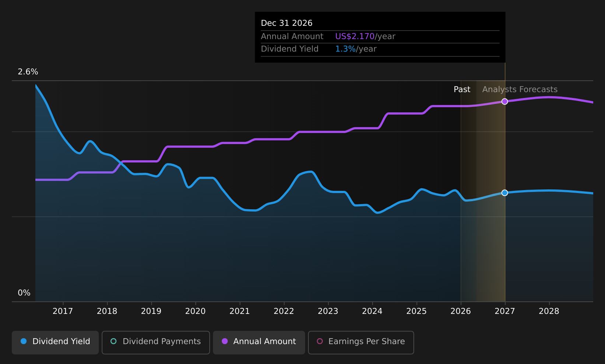Click the Dec 31 2026 tooltip date

pos(287,23)
